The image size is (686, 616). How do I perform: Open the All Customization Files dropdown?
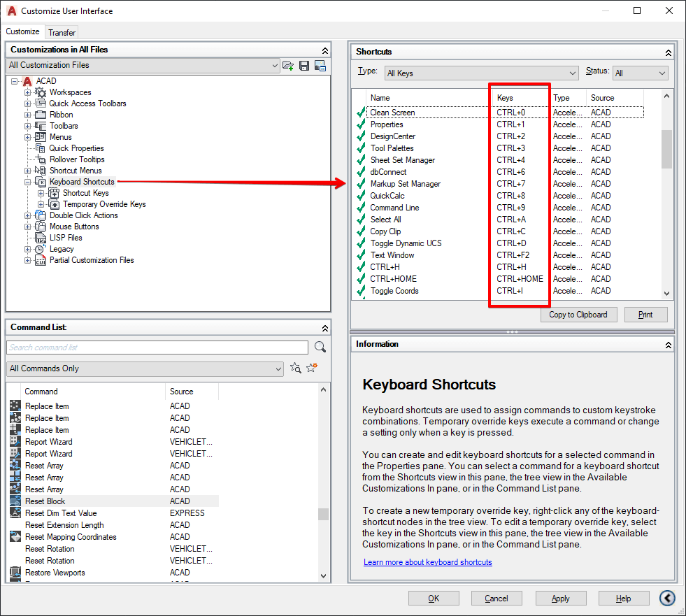(x=143, y=65)
